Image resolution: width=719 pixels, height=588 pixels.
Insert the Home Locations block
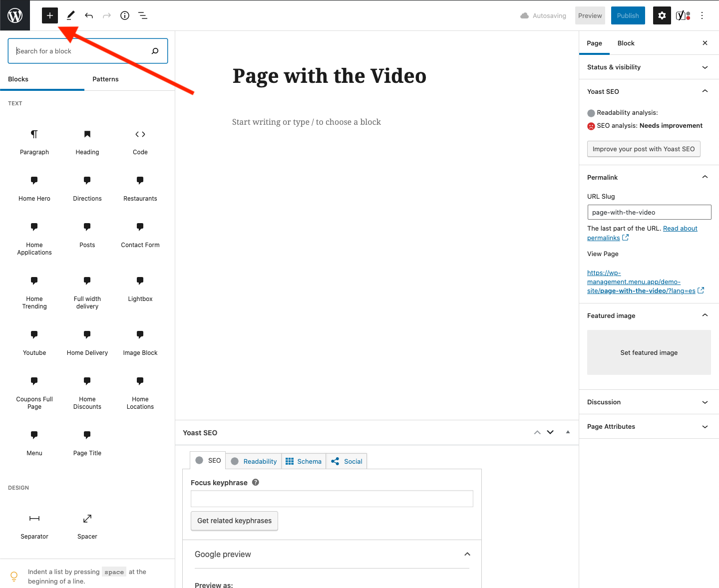click(140, 393)
